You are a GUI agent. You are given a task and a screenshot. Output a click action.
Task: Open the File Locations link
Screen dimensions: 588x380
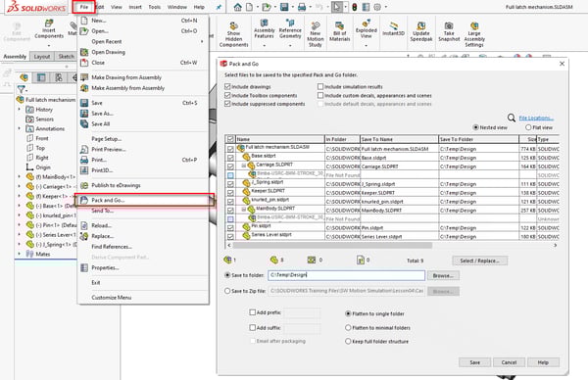[536, 119]
